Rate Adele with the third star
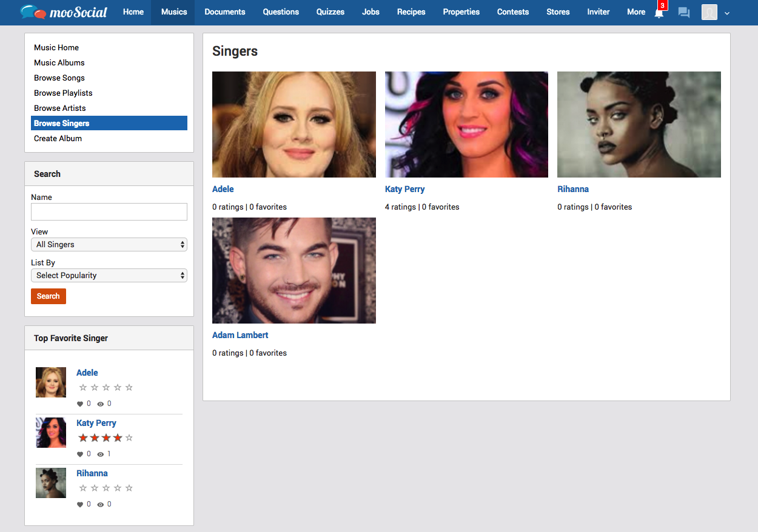Image resolution: width=758 pixels, height=532 pixels. tap(106, 387)
